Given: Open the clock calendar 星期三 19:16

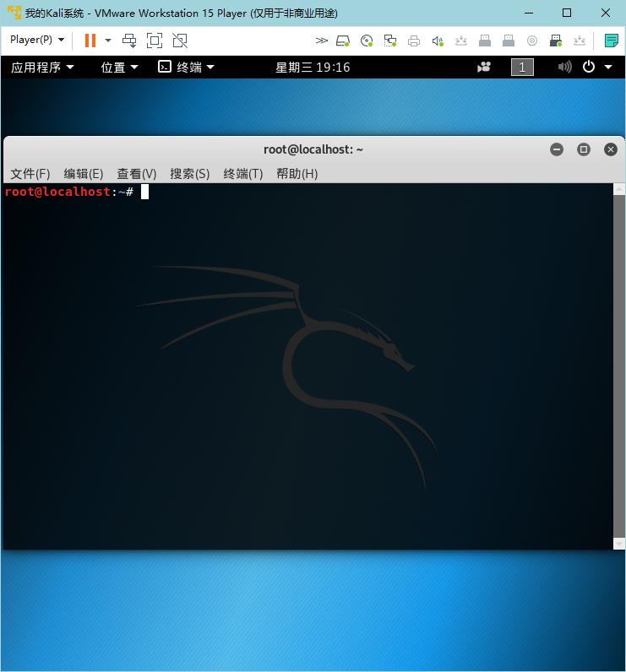Looking at the screenshot, I should pyautogui.click(x=313, y=68).
